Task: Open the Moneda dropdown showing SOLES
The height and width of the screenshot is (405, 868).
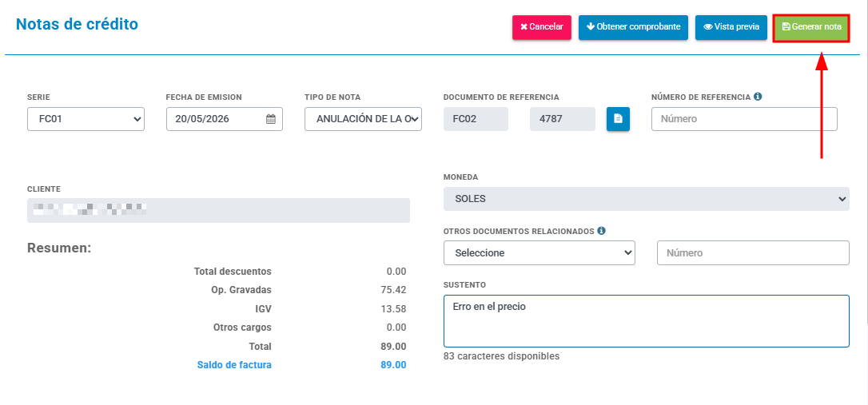Action: (x=646, y=199)
